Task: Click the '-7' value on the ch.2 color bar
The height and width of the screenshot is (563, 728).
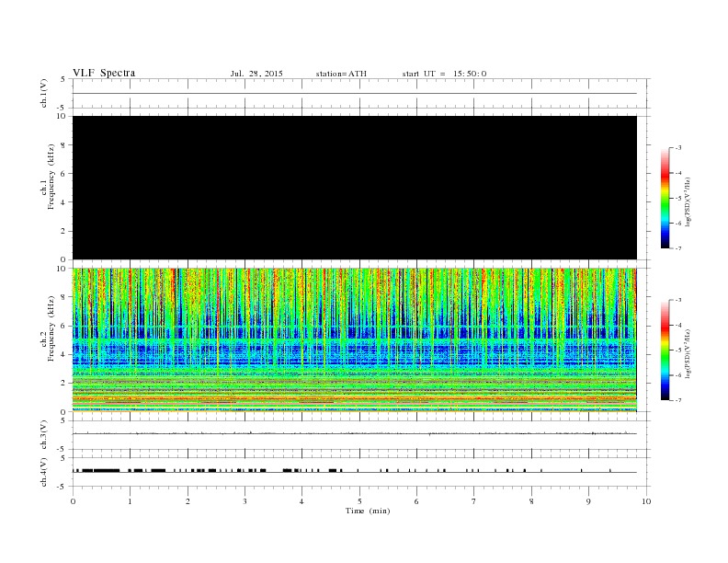Action: click(677, 400)
